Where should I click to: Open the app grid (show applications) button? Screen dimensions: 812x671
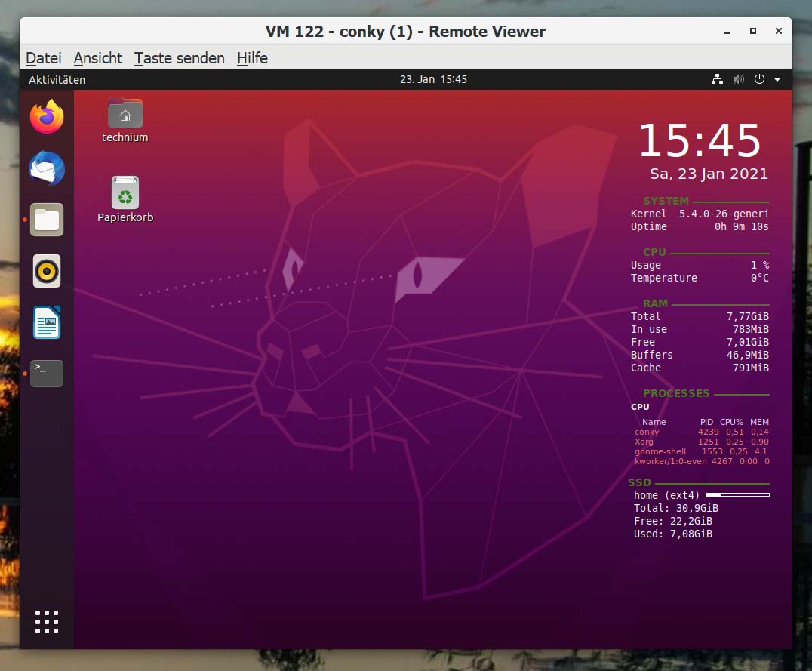pyautogui.click(x=46, y=621)
